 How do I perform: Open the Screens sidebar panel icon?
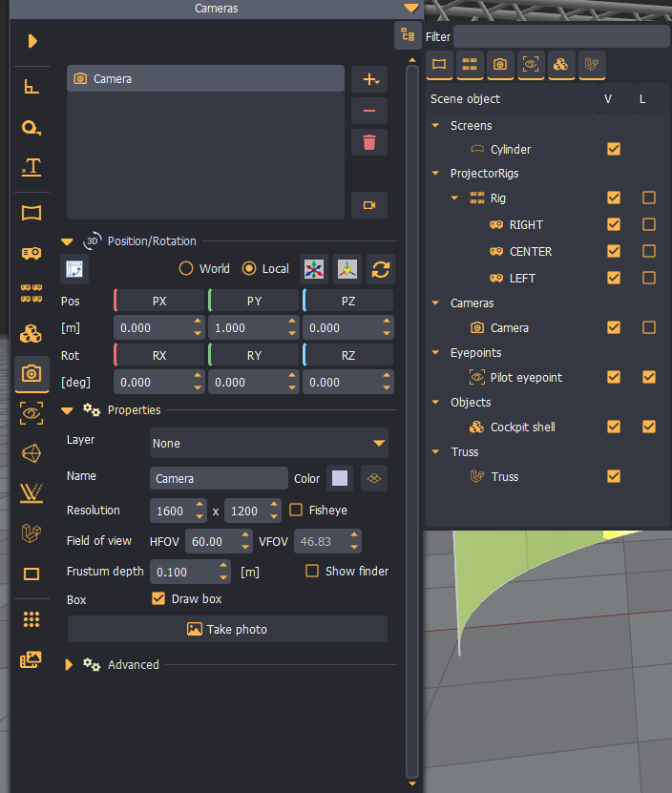click(x=31, y=213)
